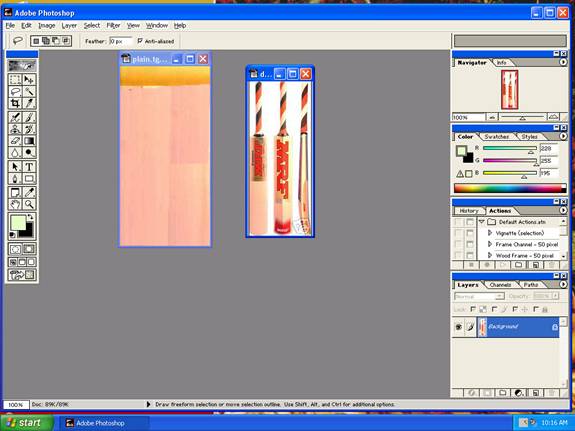Click the Feather input field
The height and width of the screenshot is (431, 575).
tap(120, 41)
